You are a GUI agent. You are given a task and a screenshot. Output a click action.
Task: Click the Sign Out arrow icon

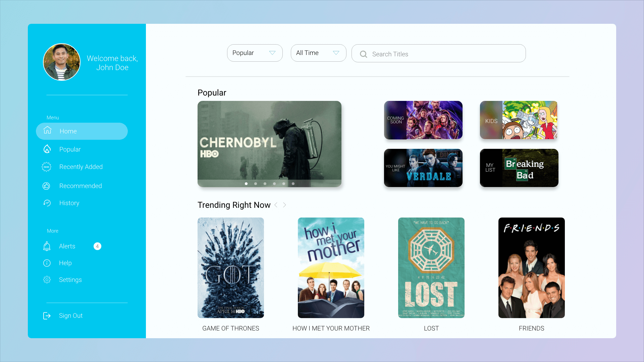tap(47, 316)
